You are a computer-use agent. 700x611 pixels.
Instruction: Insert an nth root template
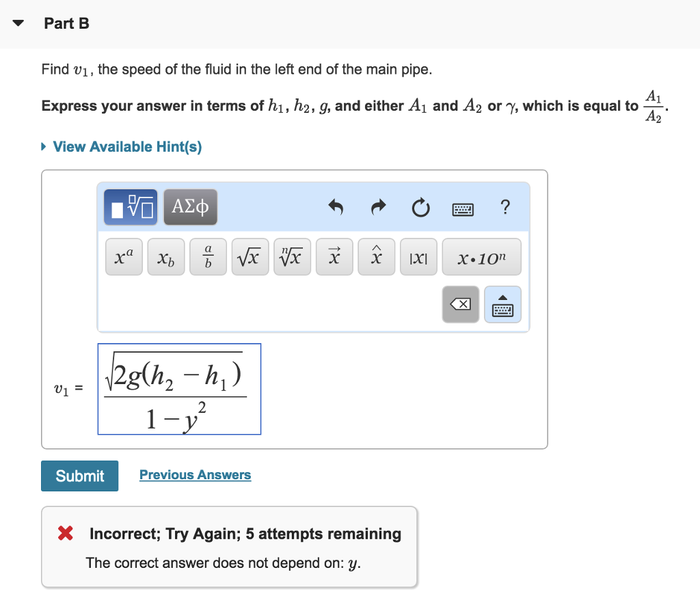[x=293, y=257]
